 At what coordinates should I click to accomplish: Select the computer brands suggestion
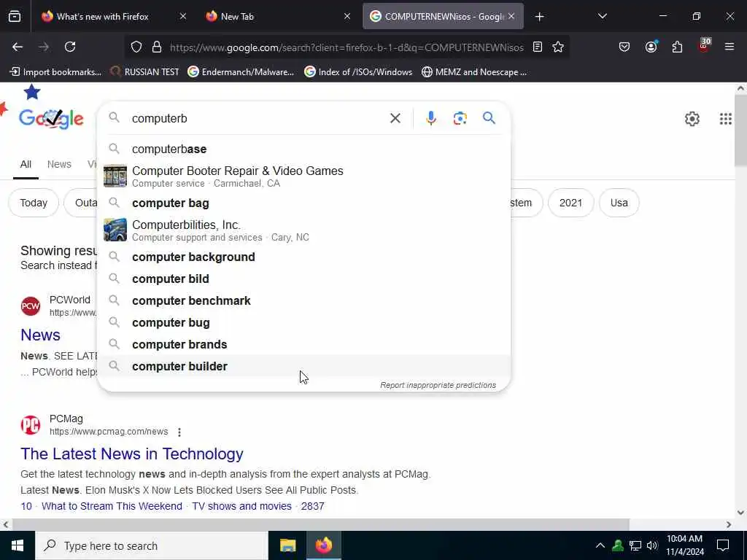coord(304,345)
